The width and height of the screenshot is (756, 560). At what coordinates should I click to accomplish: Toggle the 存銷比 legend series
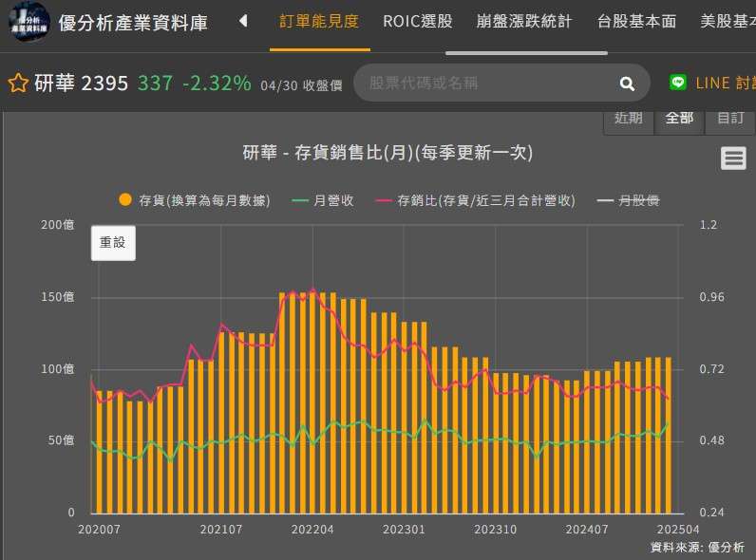click(476, 200)
